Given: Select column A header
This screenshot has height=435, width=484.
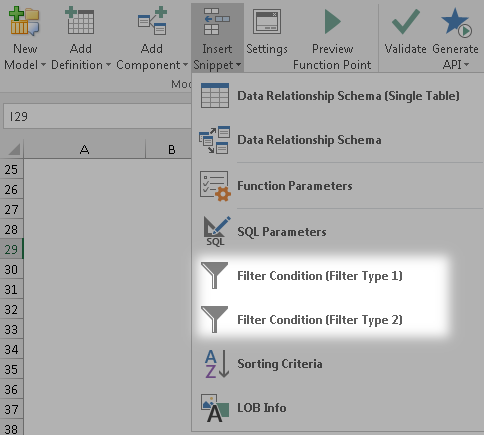Looking at the screenshot, I should tap(85, 149).
